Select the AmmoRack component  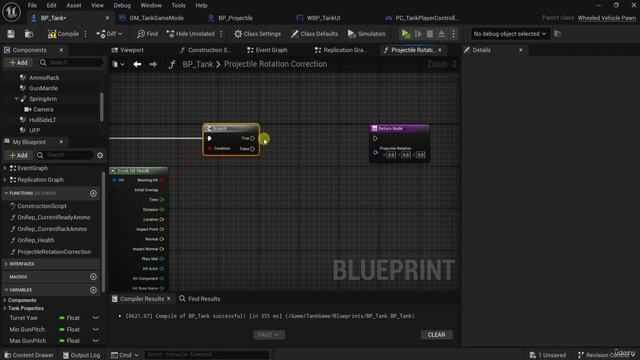coord(44,78)
